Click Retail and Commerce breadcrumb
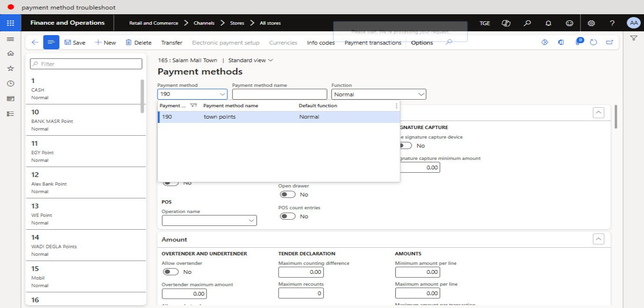 (x=154, y=23)
